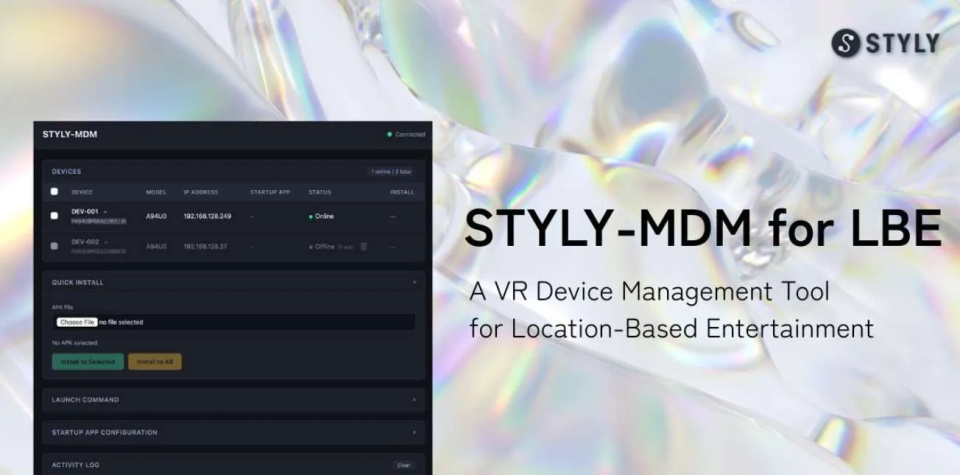The width and height of the screenshot is (960, 475).
Task: Click the Offline status of DEV-002
Action: coord(322,247)
